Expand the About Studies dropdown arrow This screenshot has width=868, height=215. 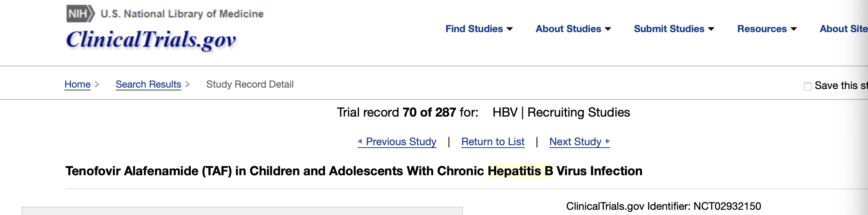coord(608,29)
